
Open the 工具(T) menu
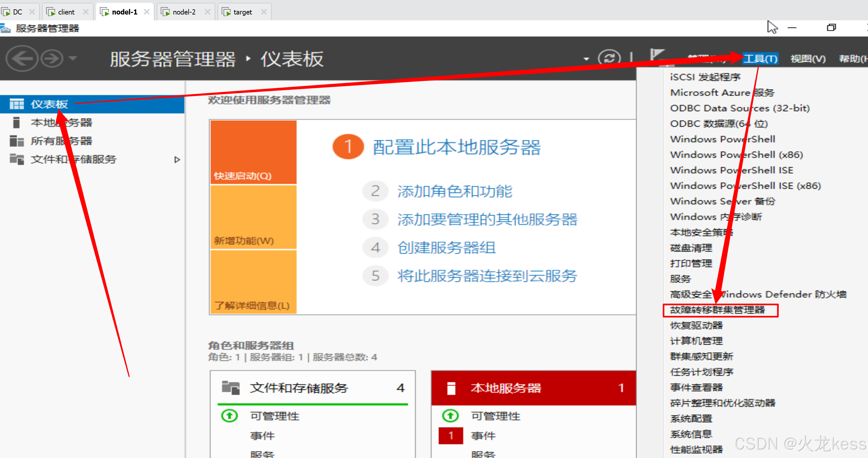click(760, 59)
